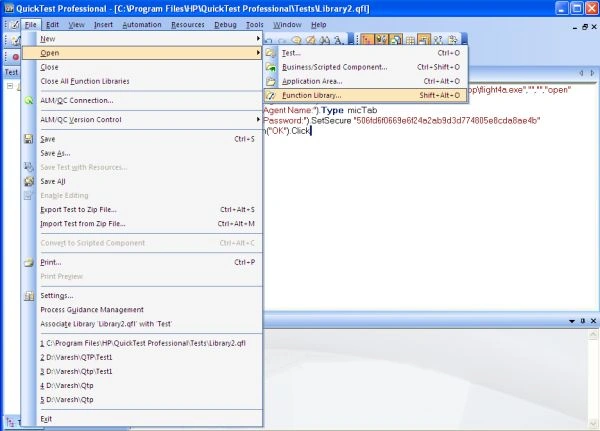The image size is (600, 431).
Task: Open recent file 4 D:\Varesh\Qtp
Action: (x=142, y=386)
